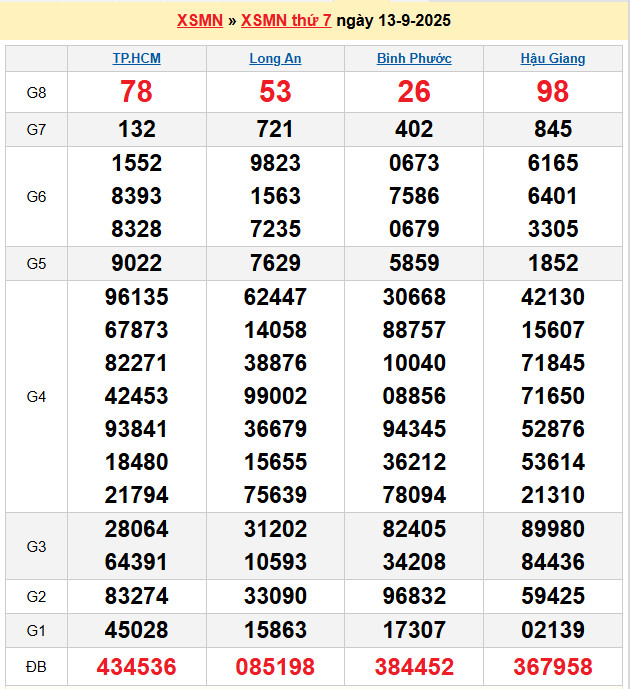Open the TP.HCM province link

[x=136, y=59]
